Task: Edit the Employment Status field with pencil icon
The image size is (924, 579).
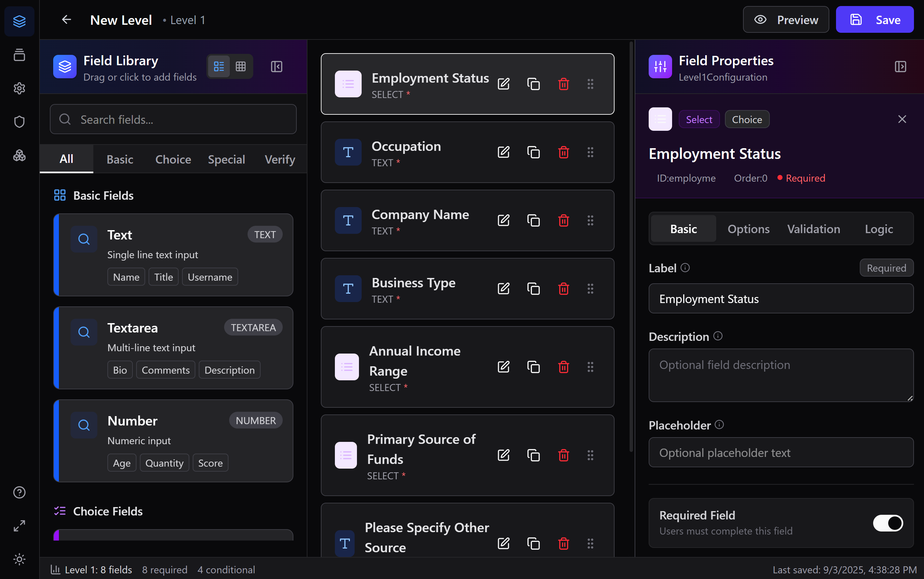Action: pos(503,84)
